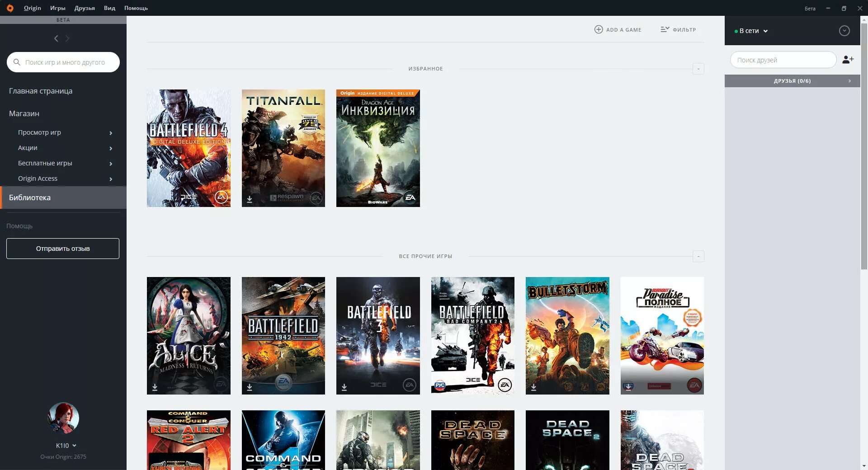Click download icon on Bulletstorm

(533, 387)
